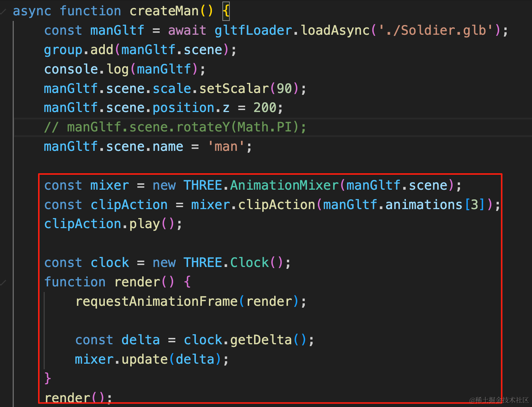Viewport: 532px width, 407px height.
Task: Click the highlighted opening brace after createMan()
Action: pyautogui.click(x=226, y=11)
